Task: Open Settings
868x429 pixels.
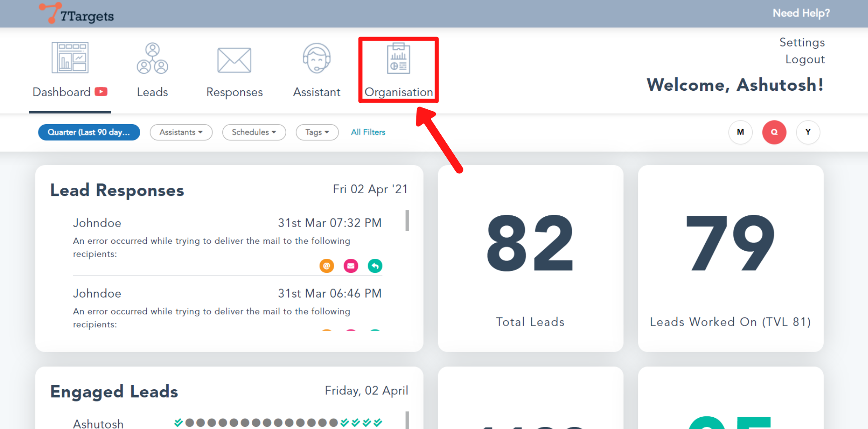Action: [802, 42]
